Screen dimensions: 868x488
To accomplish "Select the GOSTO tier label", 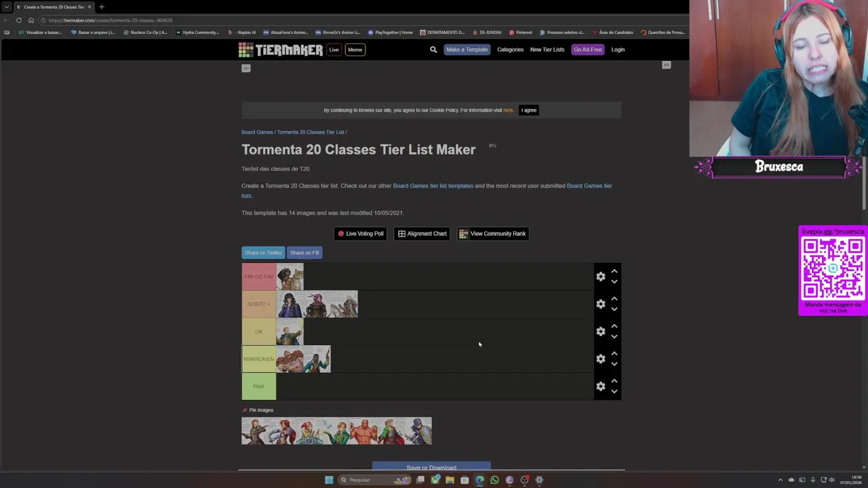I will (x=259, y=304).
